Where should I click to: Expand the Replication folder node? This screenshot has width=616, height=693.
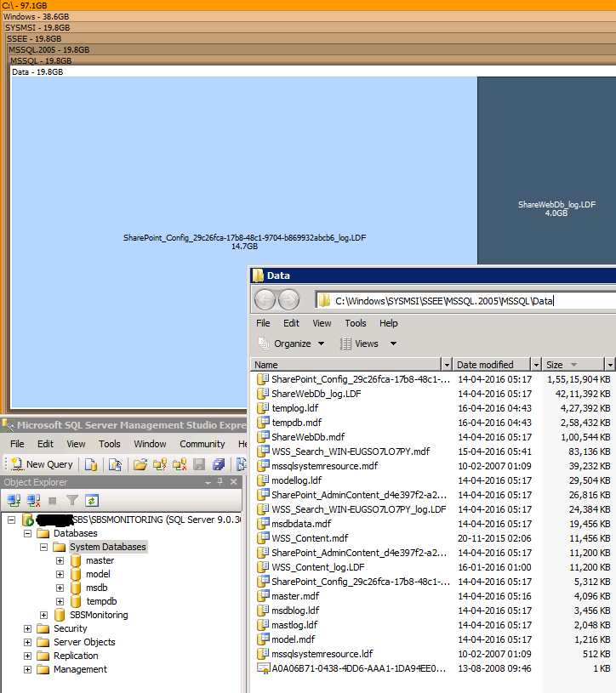(x=27, y=656)
